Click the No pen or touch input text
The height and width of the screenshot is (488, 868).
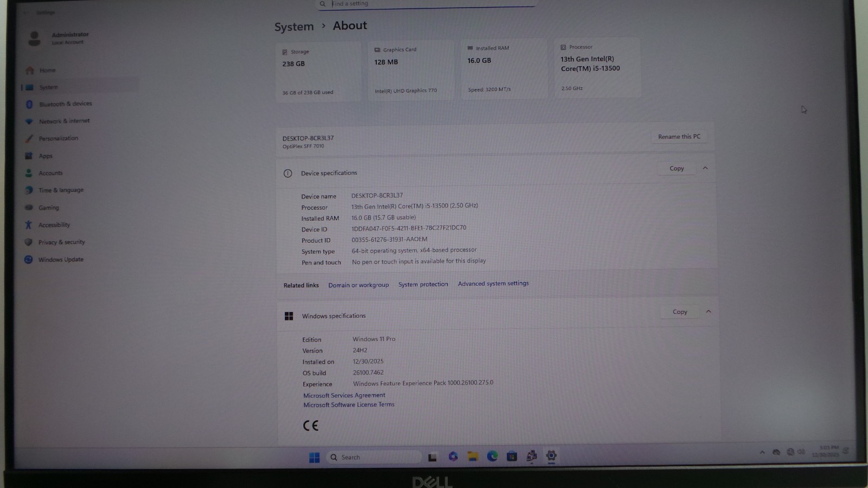(419, 261)
